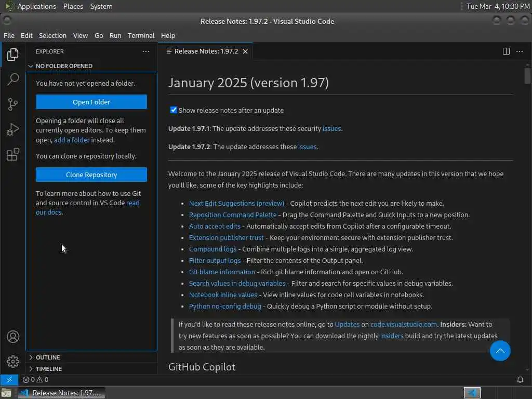The width and height of the screenshot is (532, 399).
Task: Click the Open Folder button
Action: point(91,102)
